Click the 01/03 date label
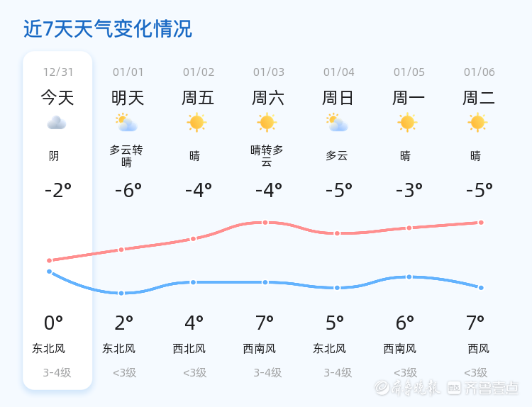This screenshot has width=532, height=407. (x=269, y=72)
